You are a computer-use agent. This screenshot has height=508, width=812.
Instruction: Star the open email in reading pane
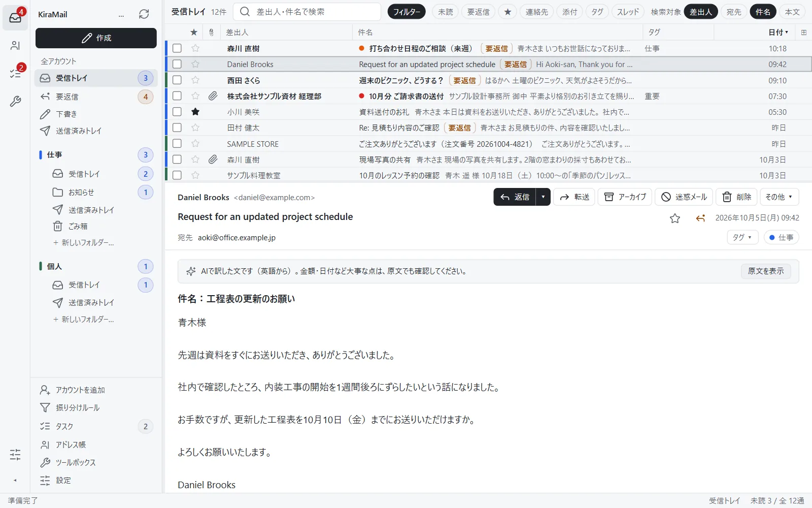pyautogui.click(x=675, y=218)
